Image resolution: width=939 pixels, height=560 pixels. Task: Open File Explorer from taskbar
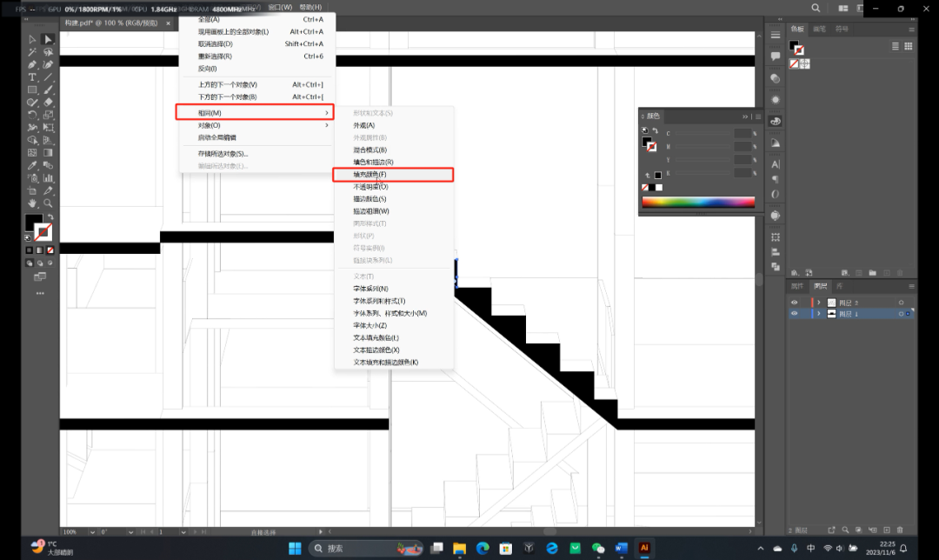coord(459,548)
